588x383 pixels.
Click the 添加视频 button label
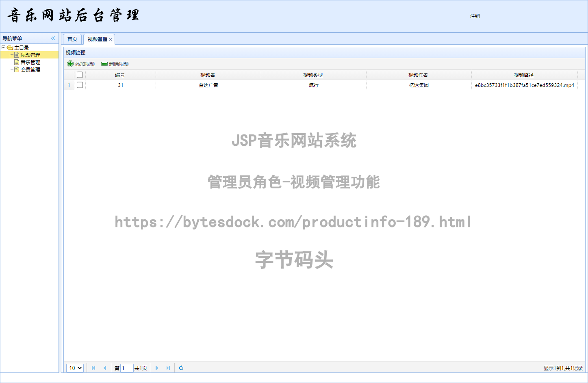click(x=85, y=64)
